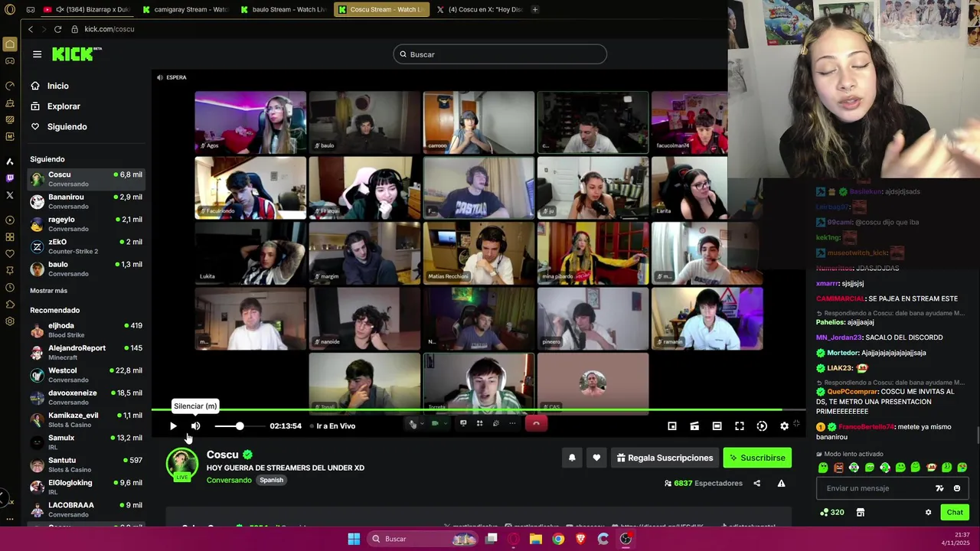The image size is (980, 551).
Task: Open microphone options dropdown in call bar
Action: click(422, 424)
